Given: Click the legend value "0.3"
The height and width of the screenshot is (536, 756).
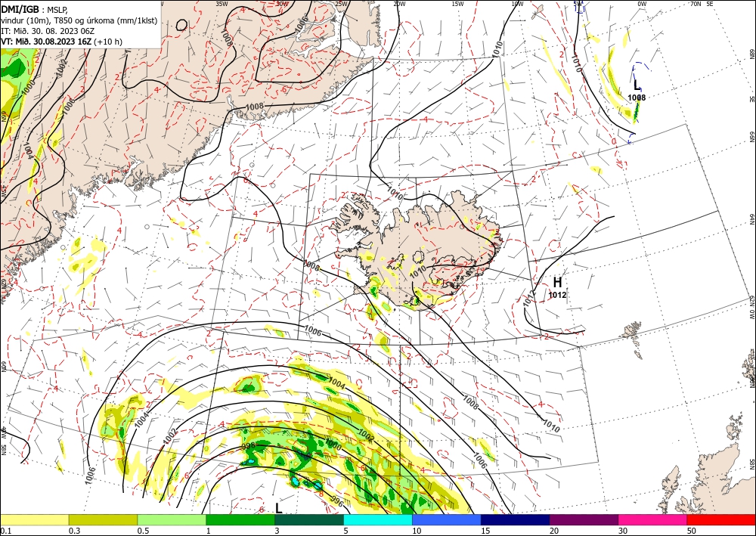Looking at the screenshot, I should (x=74, y=531).
